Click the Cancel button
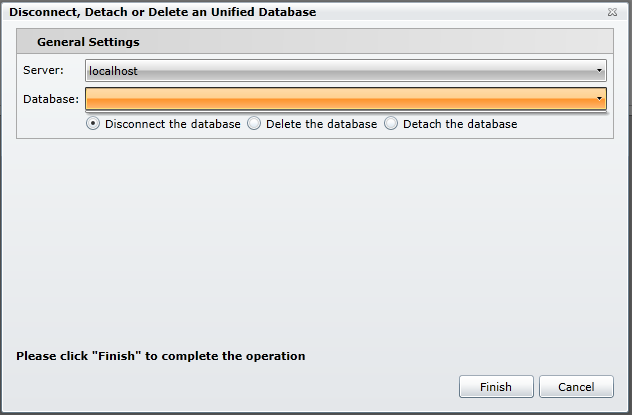632x415 pixels. pos(576,387)
